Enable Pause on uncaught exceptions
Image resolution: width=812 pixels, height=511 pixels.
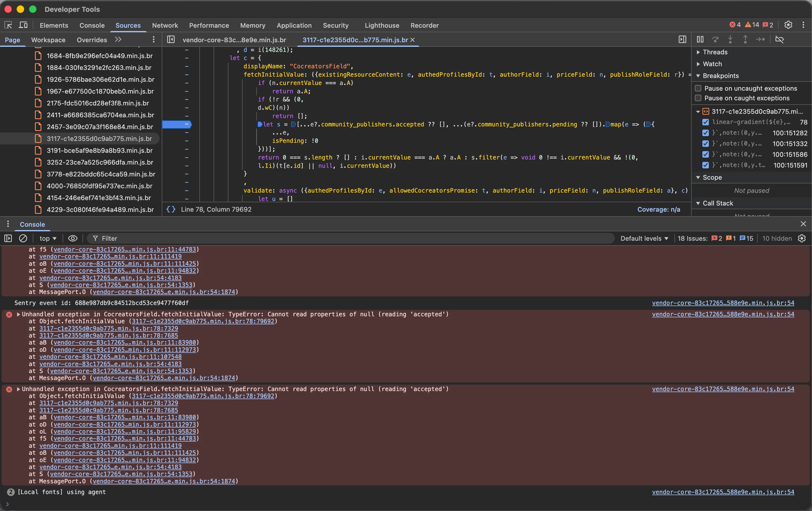(698, 88)
